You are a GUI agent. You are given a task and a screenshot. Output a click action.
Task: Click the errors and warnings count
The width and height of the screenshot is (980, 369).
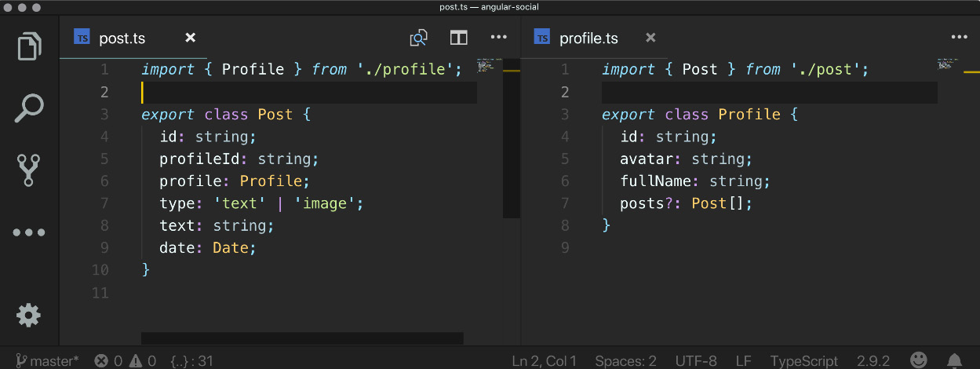[x=126, y=361]
